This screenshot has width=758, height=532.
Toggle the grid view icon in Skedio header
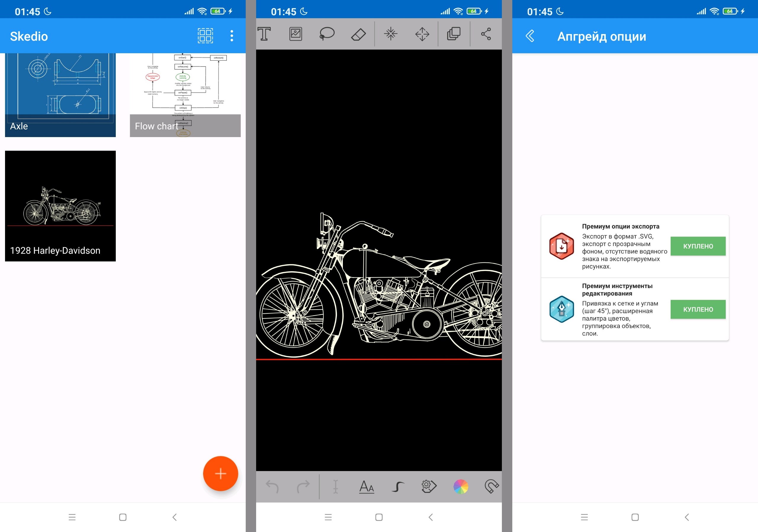[205, 36]
